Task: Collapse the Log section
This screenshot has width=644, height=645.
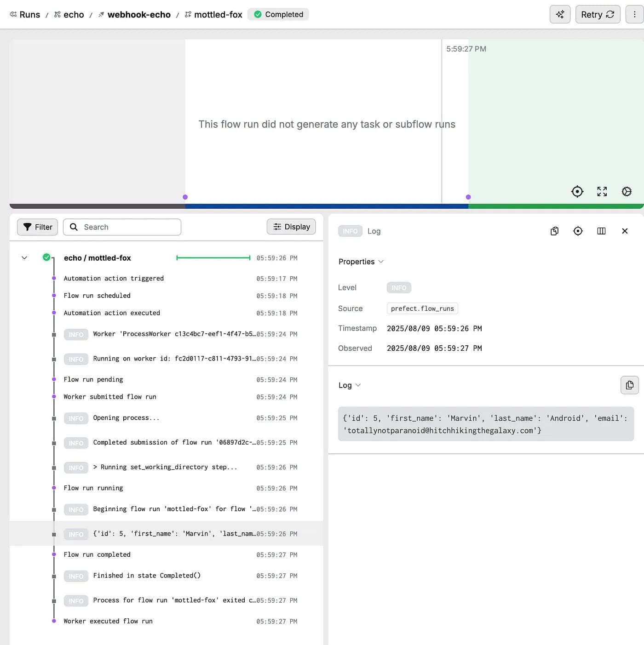Action: click(x=349, y=385)
